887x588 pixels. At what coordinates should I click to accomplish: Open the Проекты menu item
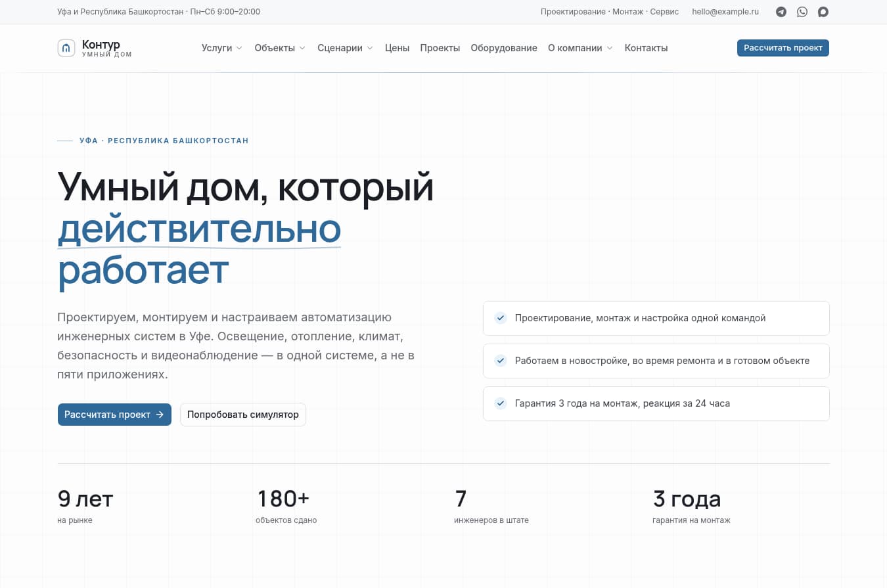[440, 48]
